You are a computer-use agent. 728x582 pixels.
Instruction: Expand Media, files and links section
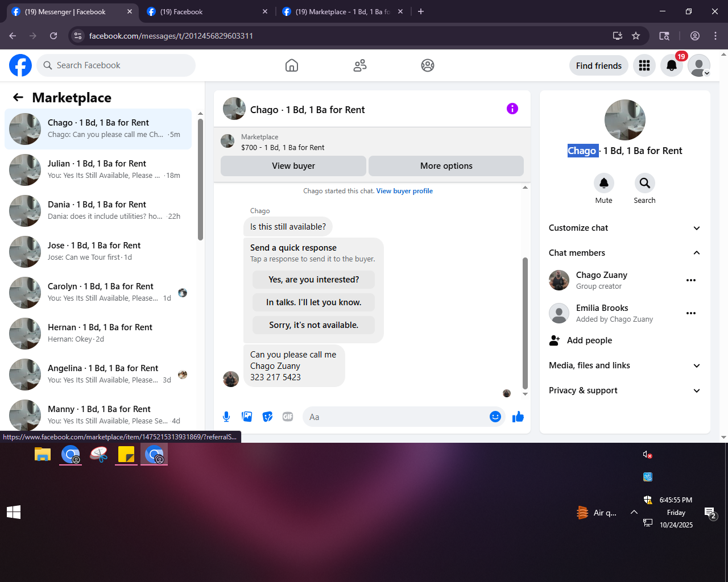pos(624,365)
